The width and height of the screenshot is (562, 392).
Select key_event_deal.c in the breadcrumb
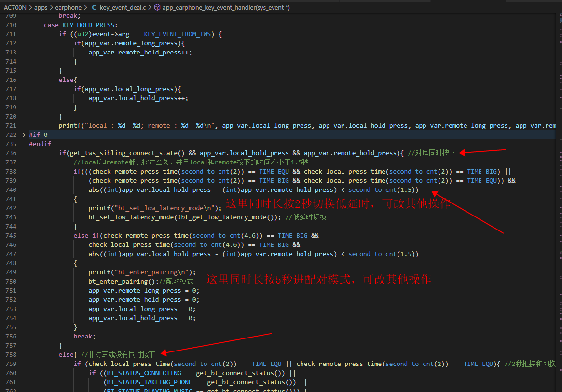[x=123, y=7]
